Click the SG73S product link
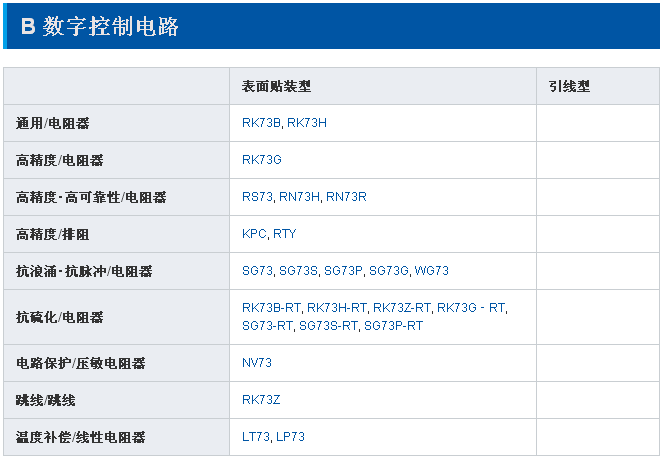The image size is (664, 461). pos(298,271)
